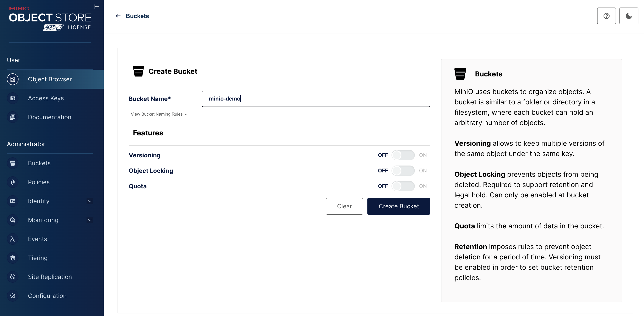Screen dimensions: 644x316
Task: Open Events via the lambda icon
Action: pyautogui.click(x=13, y=239)
